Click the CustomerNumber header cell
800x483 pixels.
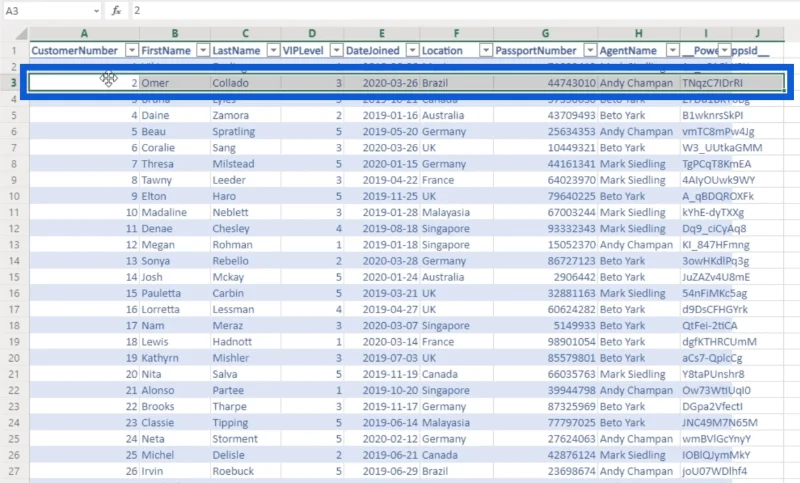pyautogui.click(x=84, y=50)
